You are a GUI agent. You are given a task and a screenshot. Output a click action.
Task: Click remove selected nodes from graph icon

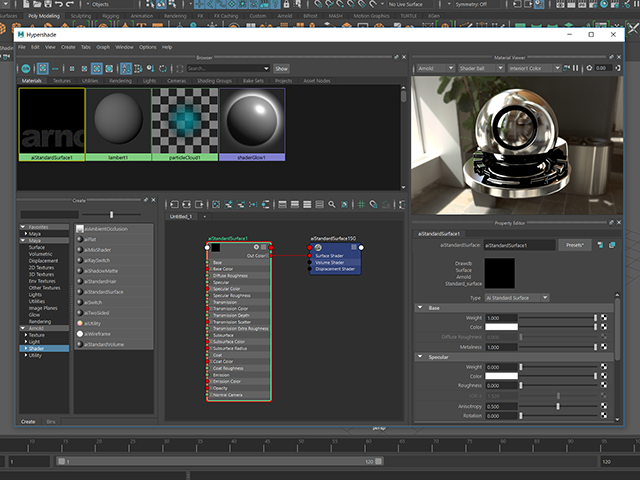tap(241, 204)
